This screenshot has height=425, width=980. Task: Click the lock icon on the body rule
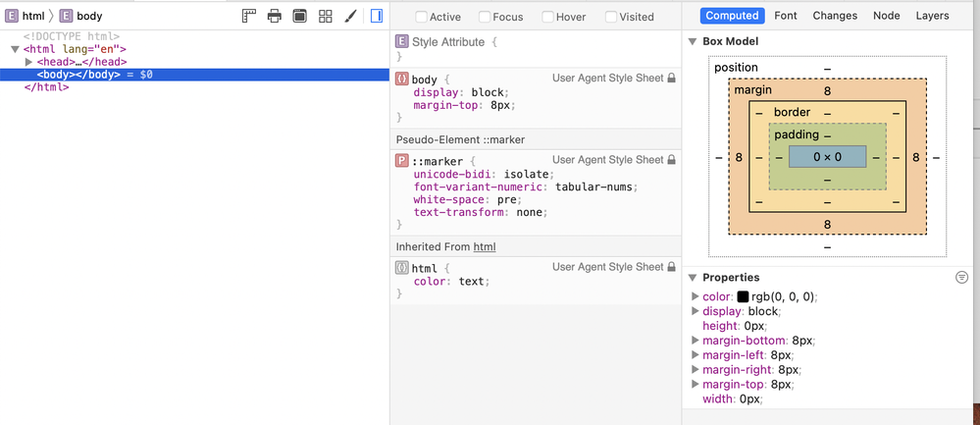click(x=672, y=78)
